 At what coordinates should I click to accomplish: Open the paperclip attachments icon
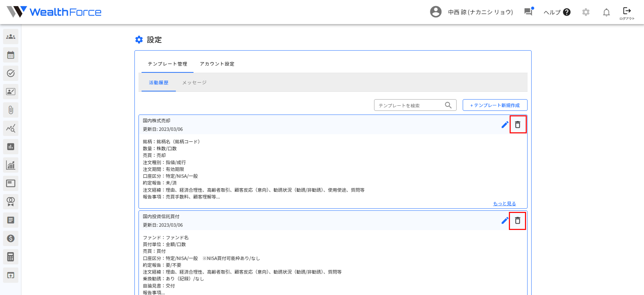11,110
